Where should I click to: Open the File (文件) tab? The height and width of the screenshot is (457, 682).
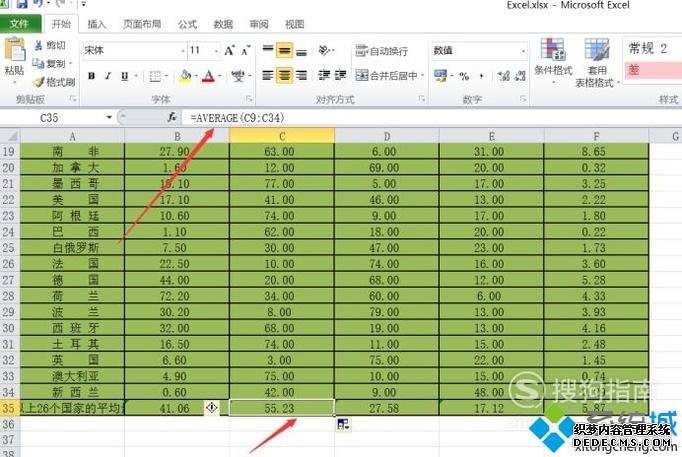(x=20, y=24)
